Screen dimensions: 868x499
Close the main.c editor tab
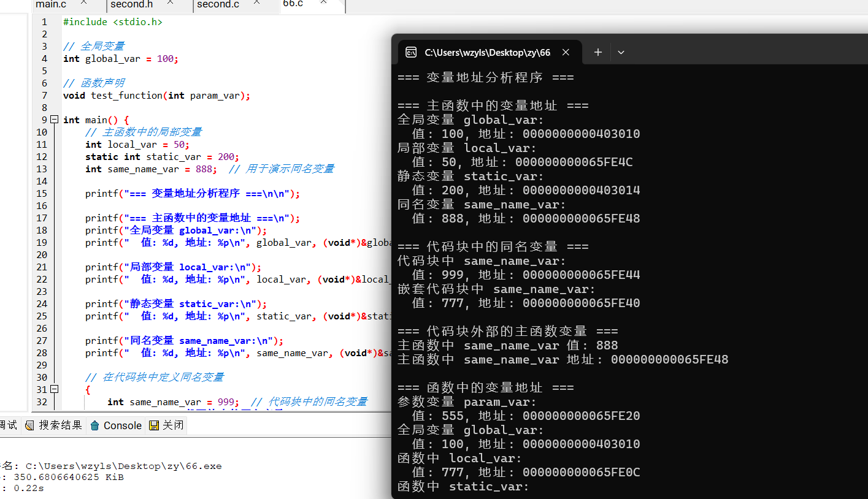point(84,3)
